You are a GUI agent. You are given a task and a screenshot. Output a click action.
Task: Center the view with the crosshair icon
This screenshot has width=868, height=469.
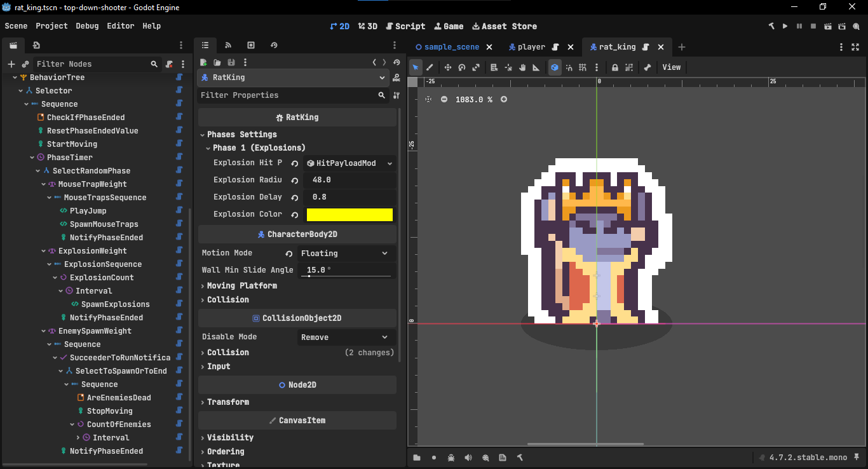[x=428, y=99]
